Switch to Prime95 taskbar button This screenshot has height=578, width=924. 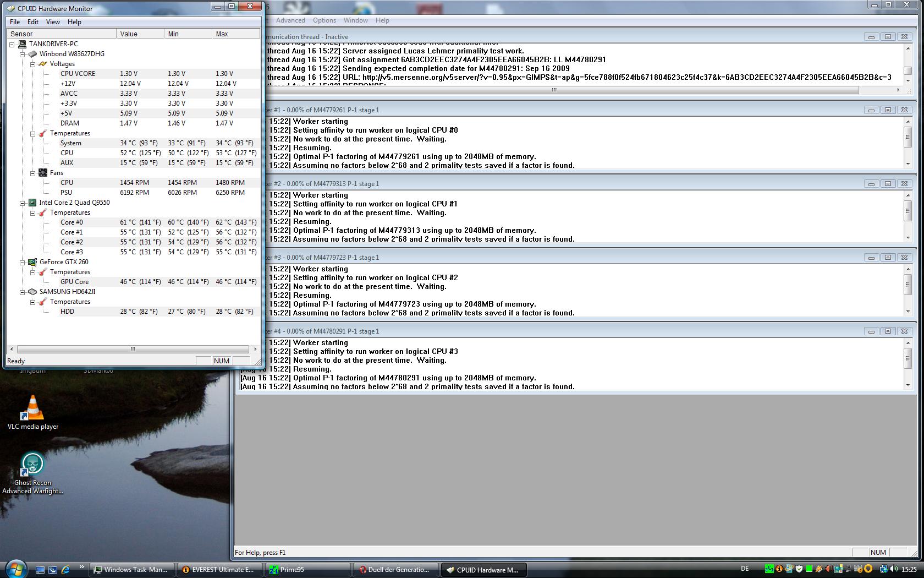click(x=308, y=570)
